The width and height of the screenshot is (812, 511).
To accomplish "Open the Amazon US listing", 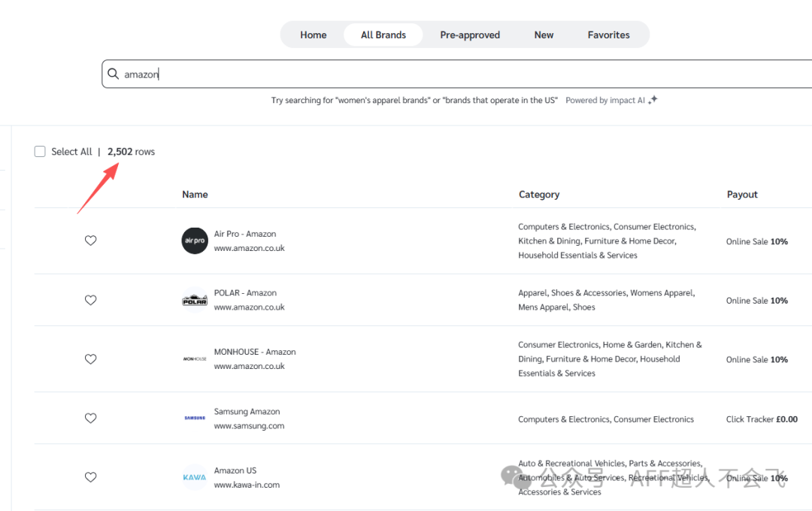I will pos(235,470).
